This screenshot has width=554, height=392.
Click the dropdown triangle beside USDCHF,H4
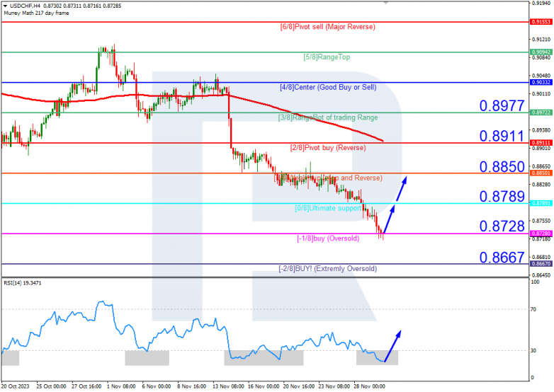[5, 6]
